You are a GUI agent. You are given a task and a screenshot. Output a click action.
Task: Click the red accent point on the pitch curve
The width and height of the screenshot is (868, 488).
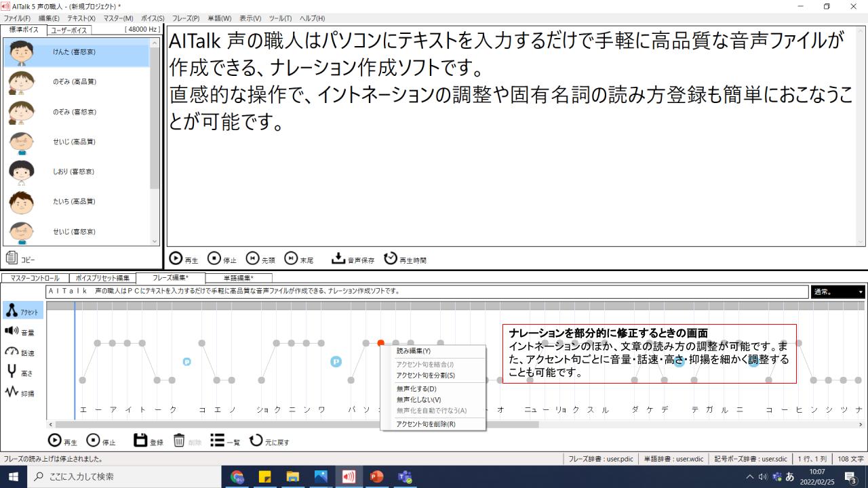[x=380, y=343]
